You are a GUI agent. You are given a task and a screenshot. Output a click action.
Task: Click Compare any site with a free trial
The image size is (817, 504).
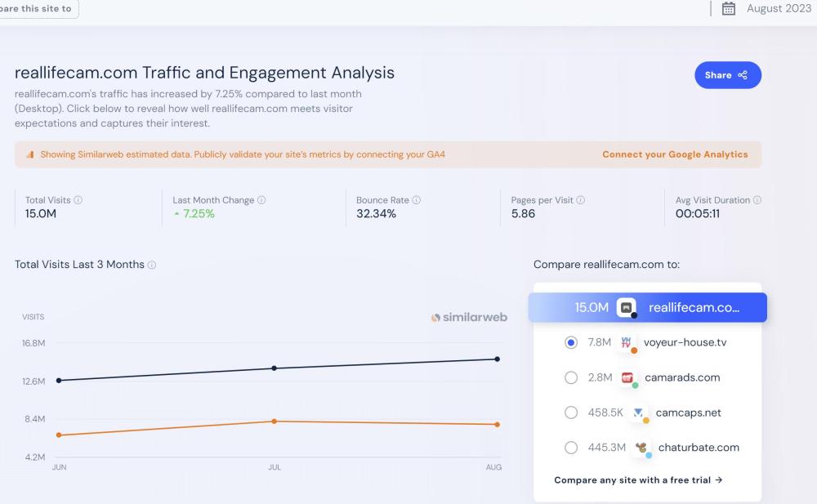(x=638, y=480)
